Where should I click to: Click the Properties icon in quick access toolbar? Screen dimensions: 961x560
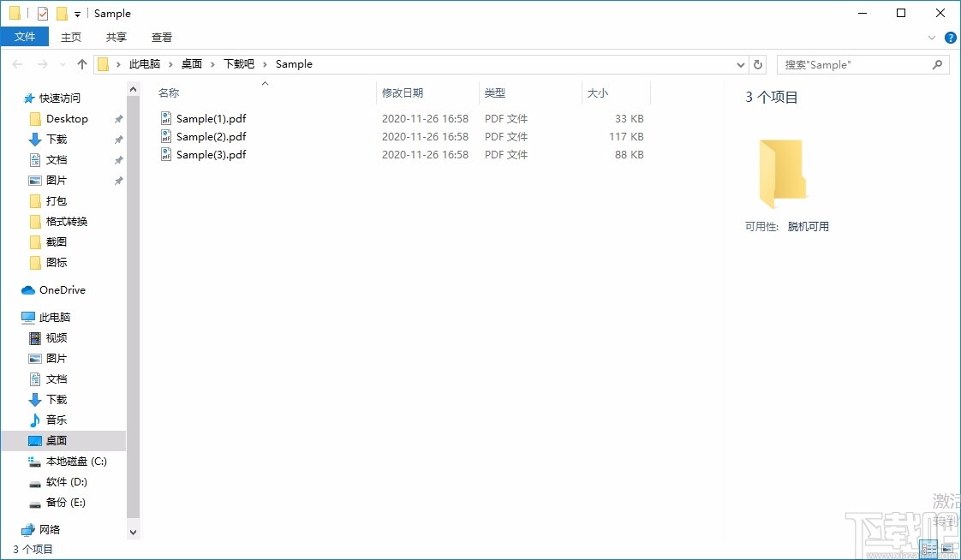pos(42,13)
